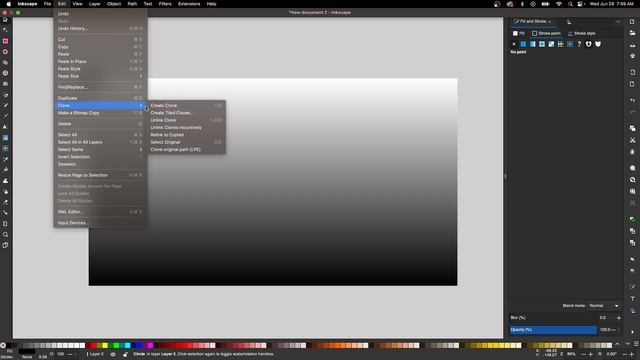Image resolution: width=640 pixels, height=360 pixels.
Task: Expand the Paste Size submenu
Action: (x=100, y=76)
